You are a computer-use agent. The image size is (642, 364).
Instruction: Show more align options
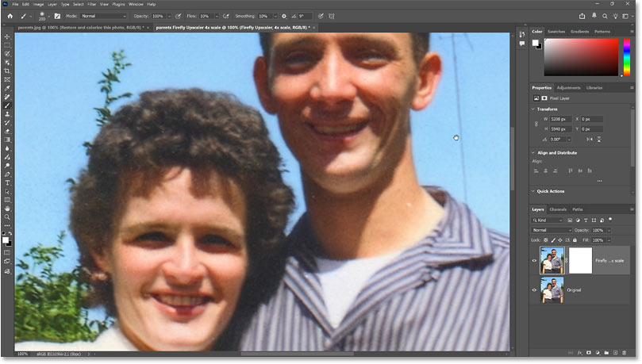pos(599,181)
